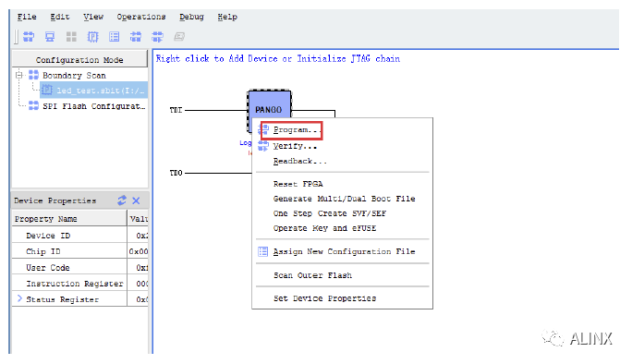Click the chip with P toolbar icon

pos(92,37)
